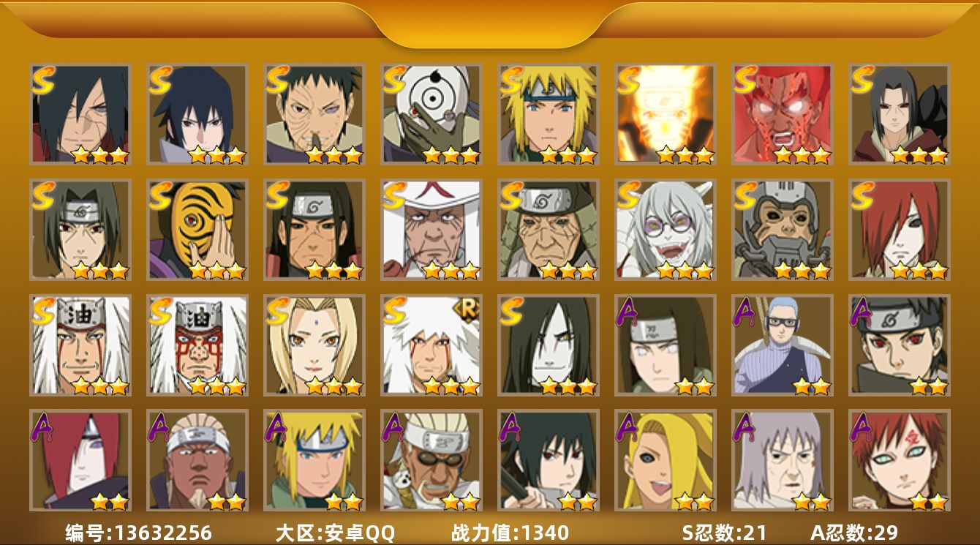Select the S-rank Orochimaru portrait with pale face
Image resolution: width=980 pixels, height=545 pixels.
pyautogui.click(x=549, y=345)
